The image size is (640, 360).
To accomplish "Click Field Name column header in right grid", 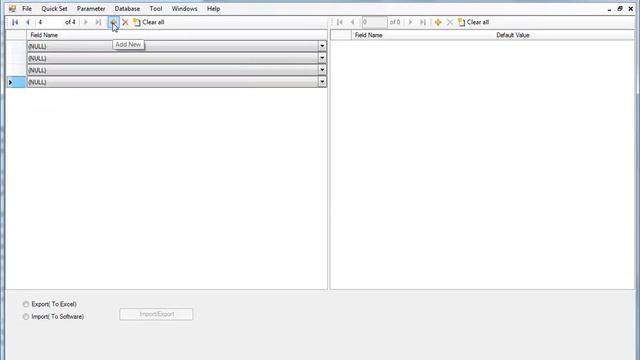I will [421, 35].
